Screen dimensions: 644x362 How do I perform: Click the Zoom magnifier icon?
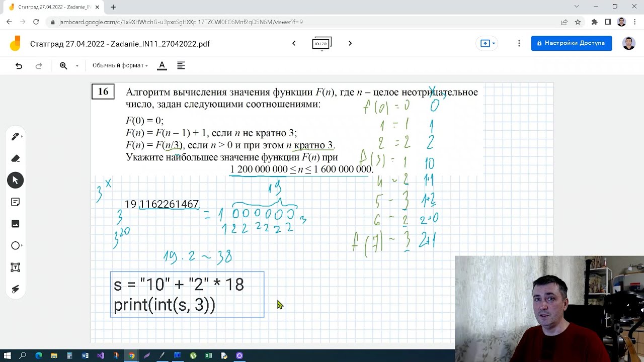pyautogui.click(x=63, y=66)
